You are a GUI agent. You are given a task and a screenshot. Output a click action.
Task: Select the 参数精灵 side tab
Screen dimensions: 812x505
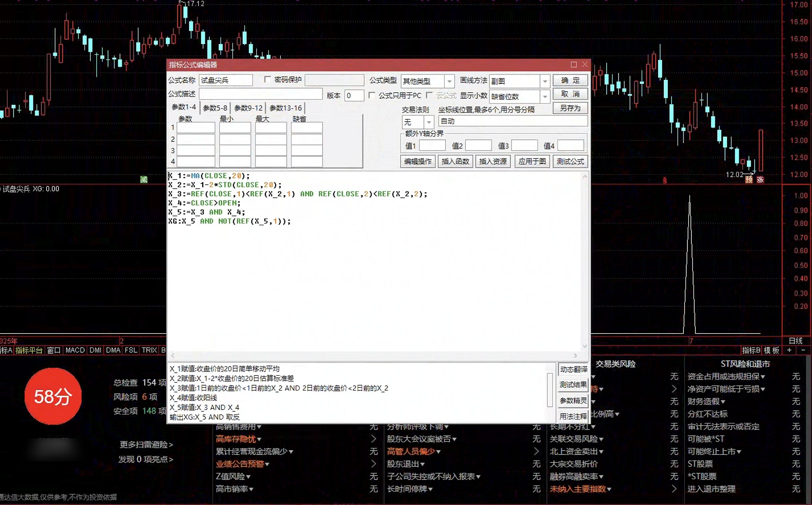coord(573,401)
